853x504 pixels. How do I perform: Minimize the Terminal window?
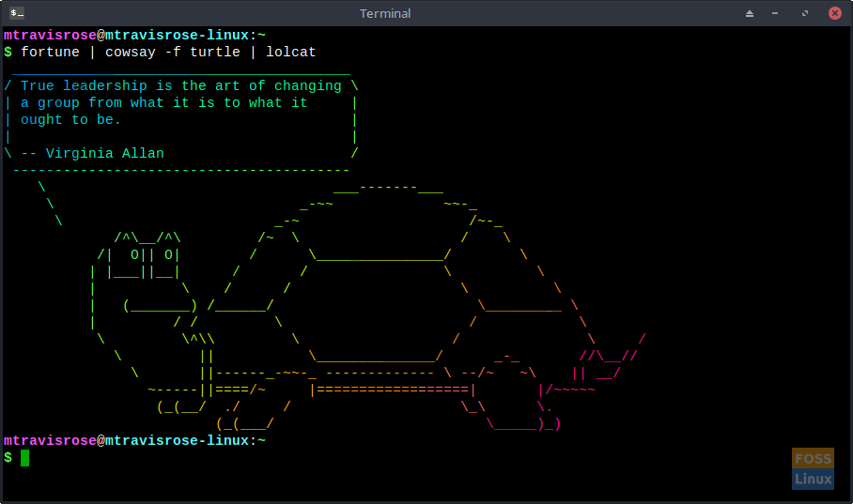coord(775,13)
